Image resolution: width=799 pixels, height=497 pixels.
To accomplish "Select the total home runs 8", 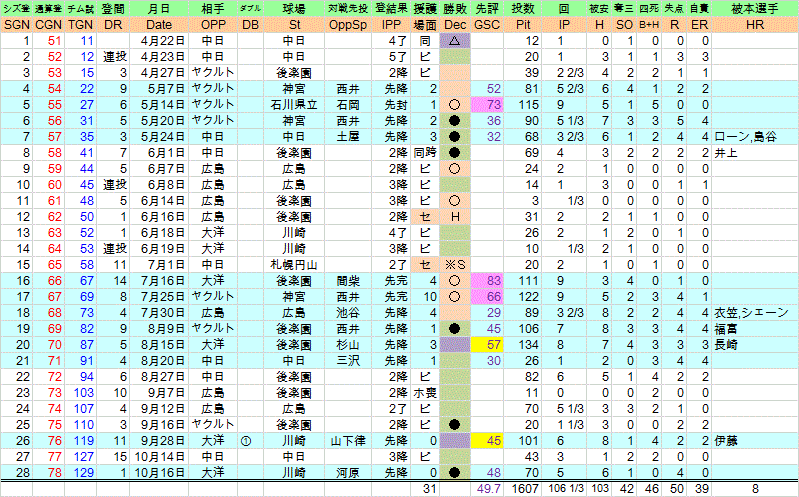I will pos(755,488).
